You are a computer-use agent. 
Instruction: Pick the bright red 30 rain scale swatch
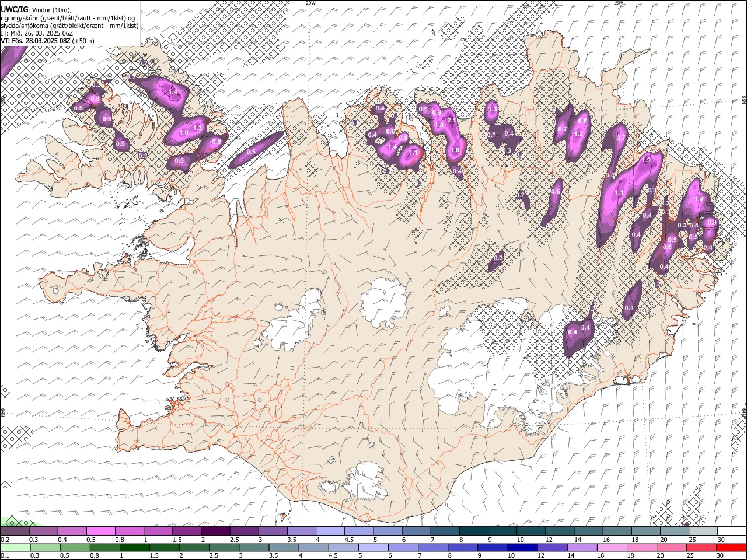point(731,548)
